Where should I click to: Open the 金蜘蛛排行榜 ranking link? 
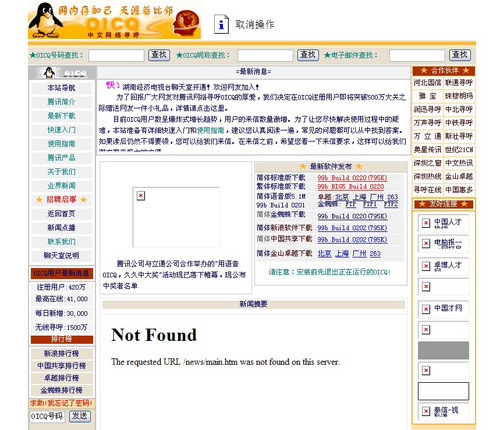point(62,390)
